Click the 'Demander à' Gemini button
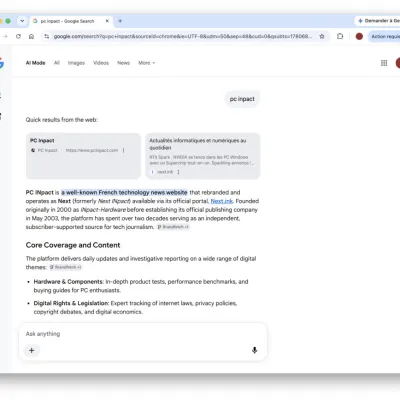This screenshot has height=400, width=400. [x=378, y=21]
